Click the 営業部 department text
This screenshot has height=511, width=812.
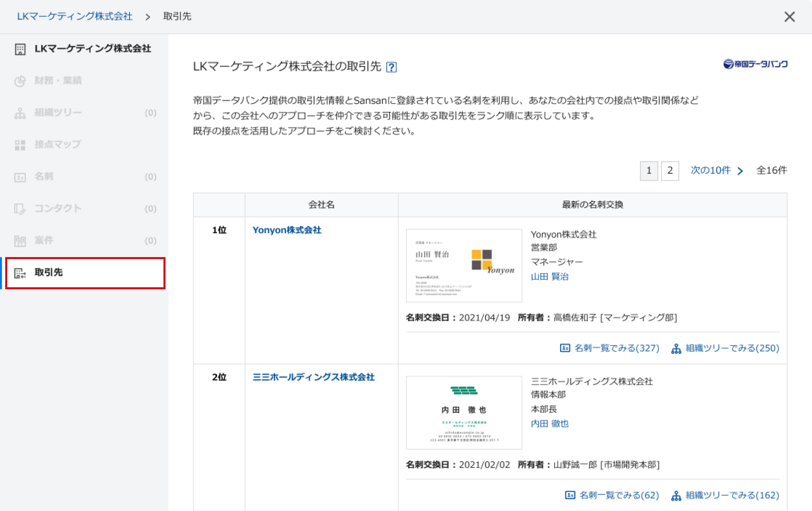click(544, 248)
